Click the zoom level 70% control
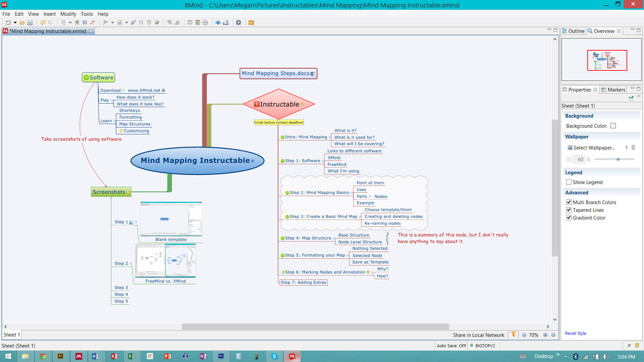644x362 pixels. click(x=533, y=335)
